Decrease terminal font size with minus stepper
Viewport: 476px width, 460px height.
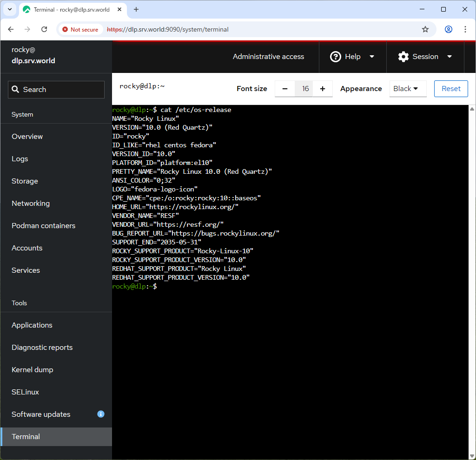pyautogui.click(x=284, y=88)
